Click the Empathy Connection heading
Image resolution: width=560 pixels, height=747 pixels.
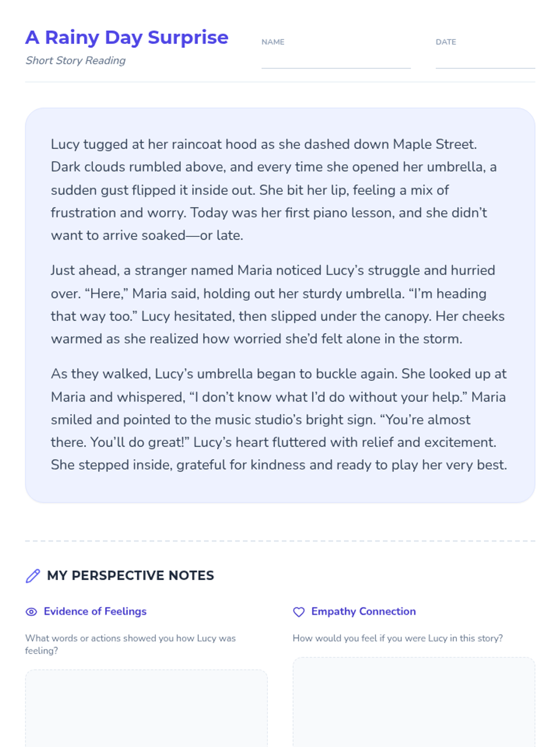[x=364, y=611]
